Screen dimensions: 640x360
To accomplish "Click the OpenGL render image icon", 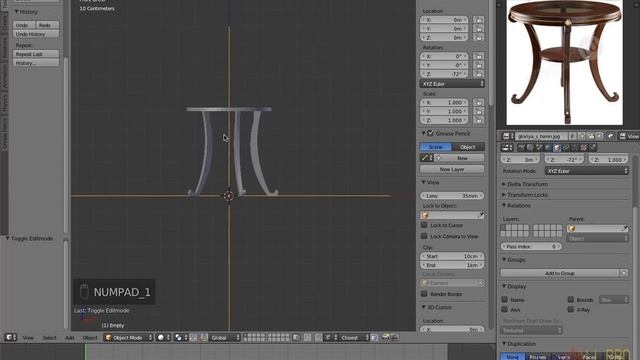I will pyautogui.click(x=385, y=338).
